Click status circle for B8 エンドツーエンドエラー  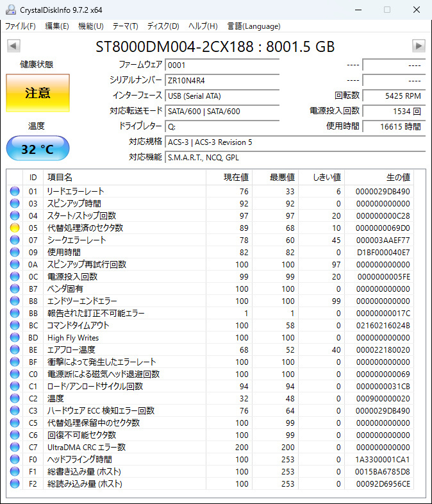[15, 301]
